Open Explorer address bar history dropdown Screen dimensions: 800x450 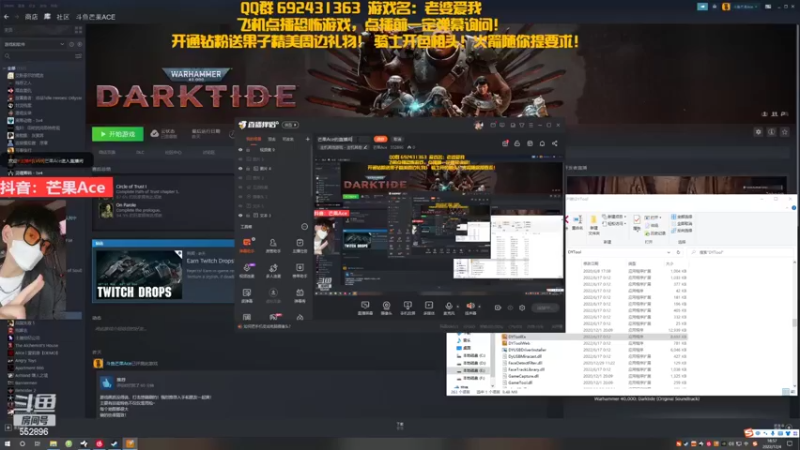tap(668, 252)
